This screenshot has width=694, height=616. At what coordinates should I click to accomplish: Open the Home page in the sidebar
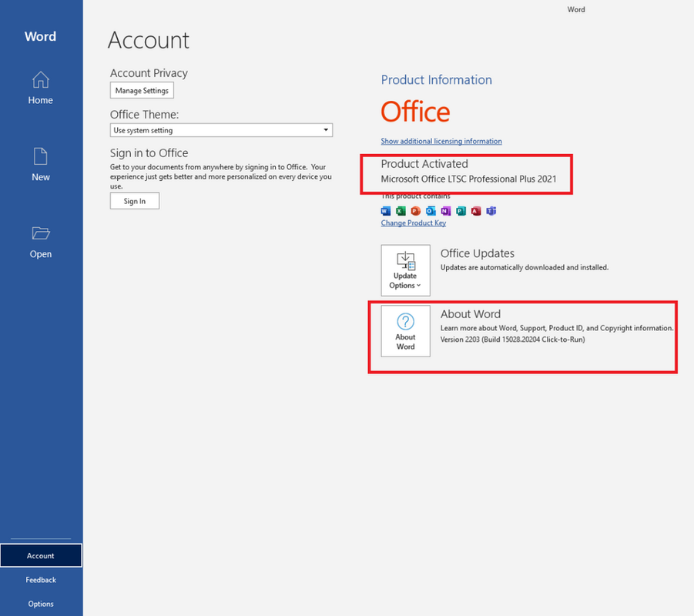[40, 88]
